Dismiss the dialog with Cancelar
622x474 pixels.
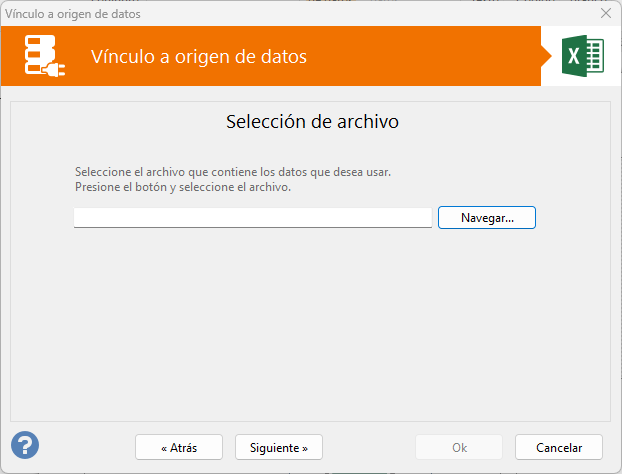(559, 447)
